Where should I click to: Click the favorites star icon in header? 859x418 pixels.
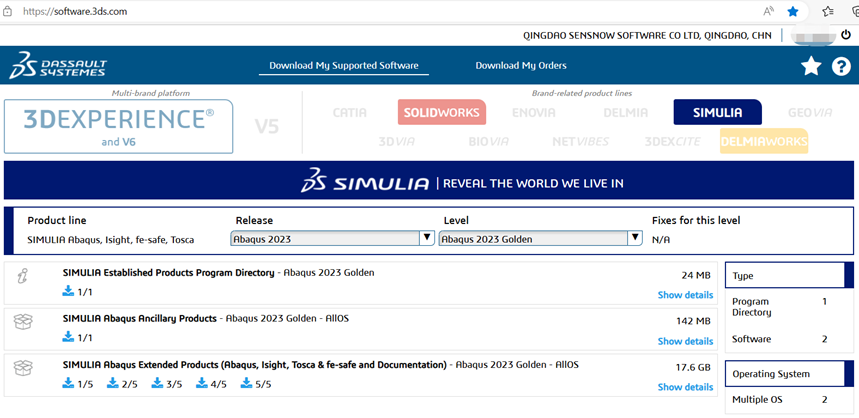tap(811, 66)
